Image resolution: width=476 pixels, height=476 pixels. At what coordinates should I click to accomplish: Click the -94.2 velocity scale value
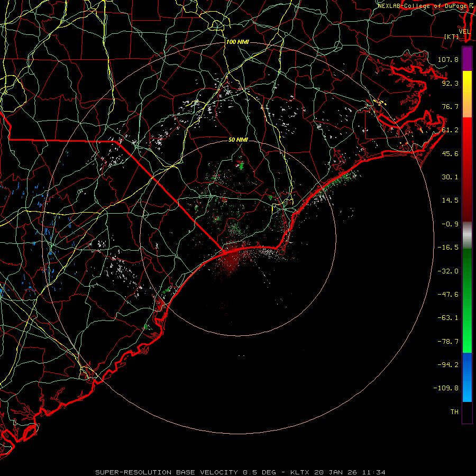(448, 365)
